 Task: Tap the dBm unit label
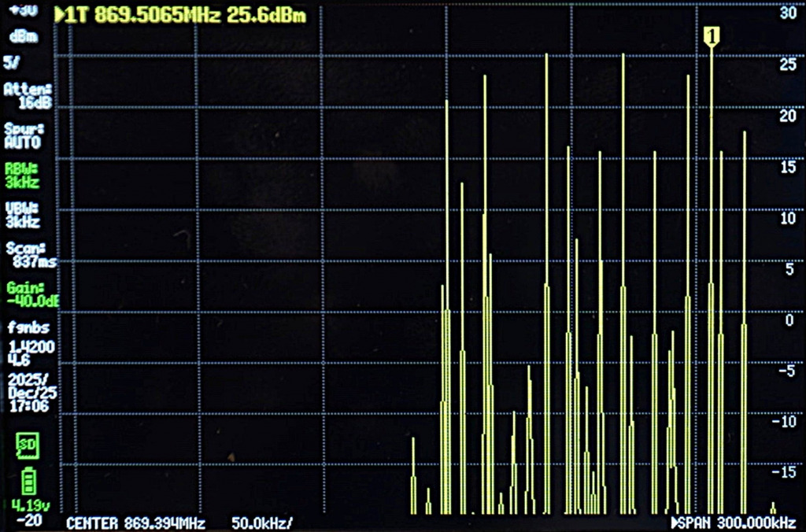point(24,37)
